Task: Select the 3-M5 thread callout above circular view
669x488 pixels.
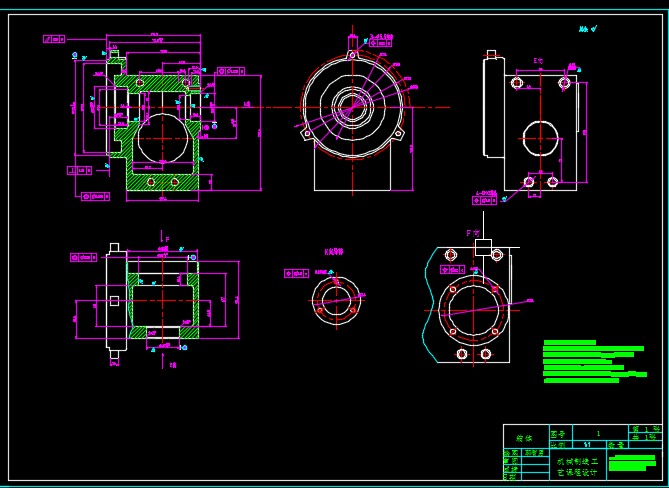Action: tap(381, 39)
